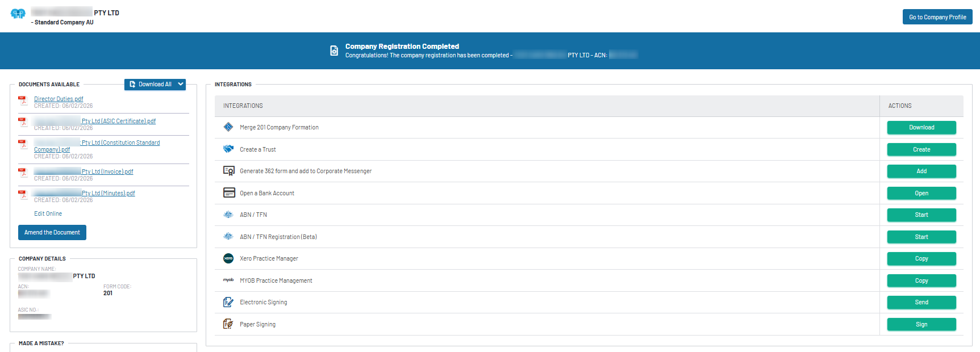Image resolution: width=980 pixels, height=352 pixels.
Task: Click the PDF icon beside Director Duties.pdf
Action: click(x=23, y=100)
